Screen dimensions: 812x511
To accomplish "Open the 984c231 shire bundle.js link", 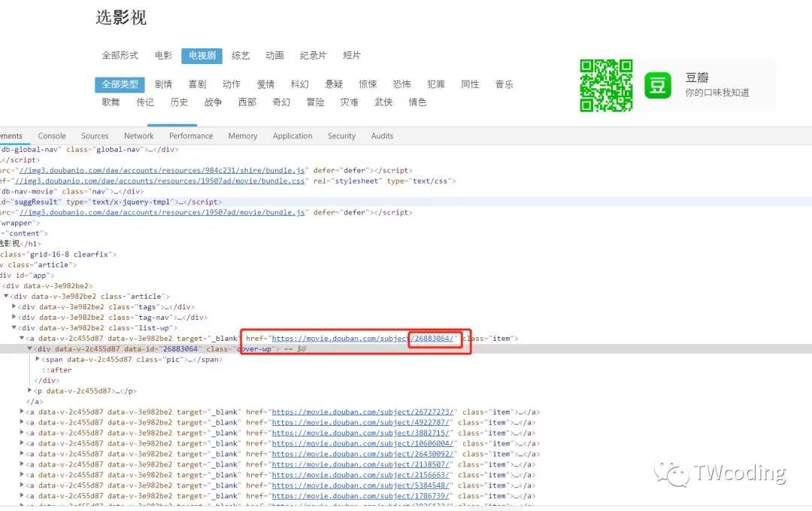I will pyautogui.click(x=162, y=171).
